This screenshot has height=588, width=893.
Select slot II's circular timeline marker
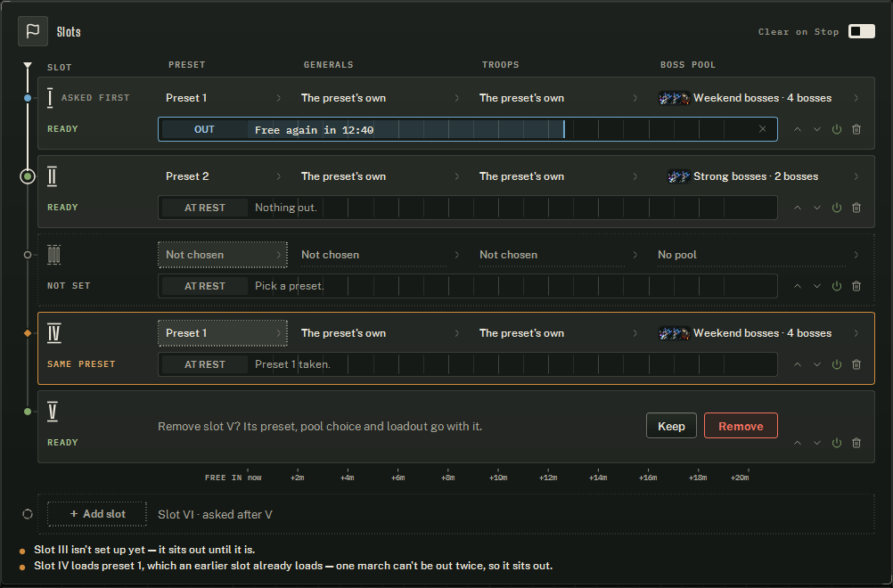pos(28,176)
